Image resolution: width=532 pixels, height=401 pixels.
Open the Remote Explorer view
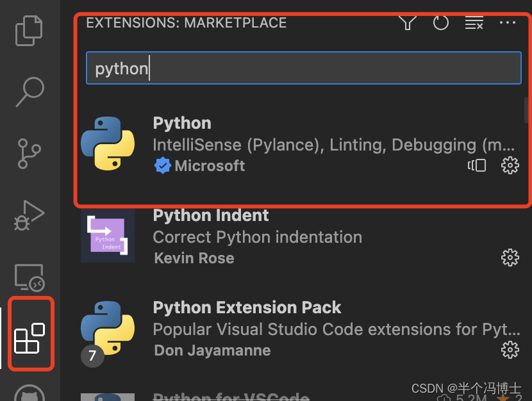click(30, 277)
